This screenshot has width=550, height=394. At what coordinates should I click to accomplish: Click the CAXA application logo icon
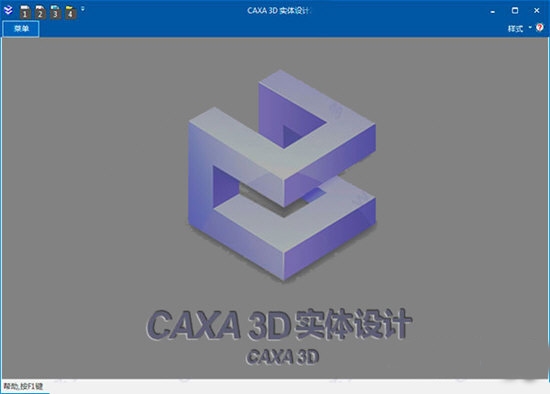click(8, 10)
